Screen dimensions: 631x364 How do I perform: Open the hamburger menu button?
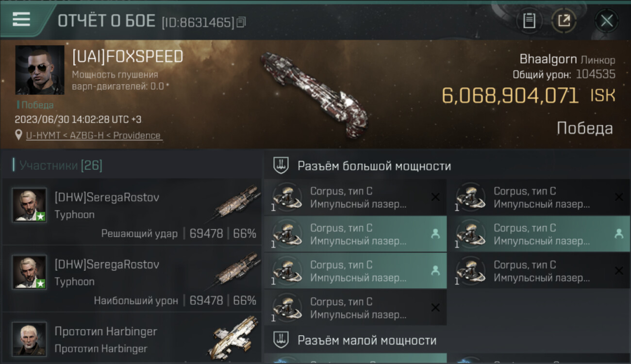[21, 19]
